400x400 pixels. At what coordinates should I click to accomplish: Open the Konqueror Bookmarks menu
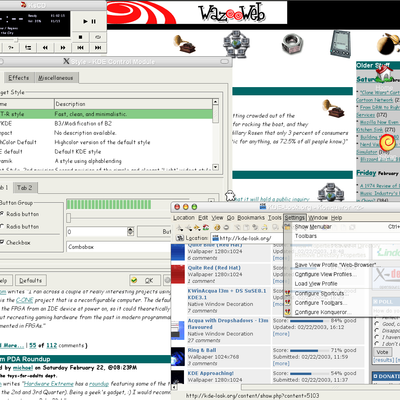tap(251, 218)
